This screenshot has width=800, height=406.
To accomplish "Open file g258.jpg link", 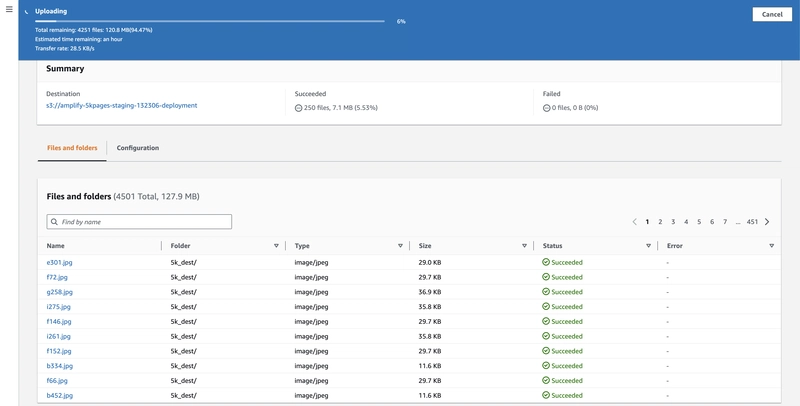I will 60,292.
